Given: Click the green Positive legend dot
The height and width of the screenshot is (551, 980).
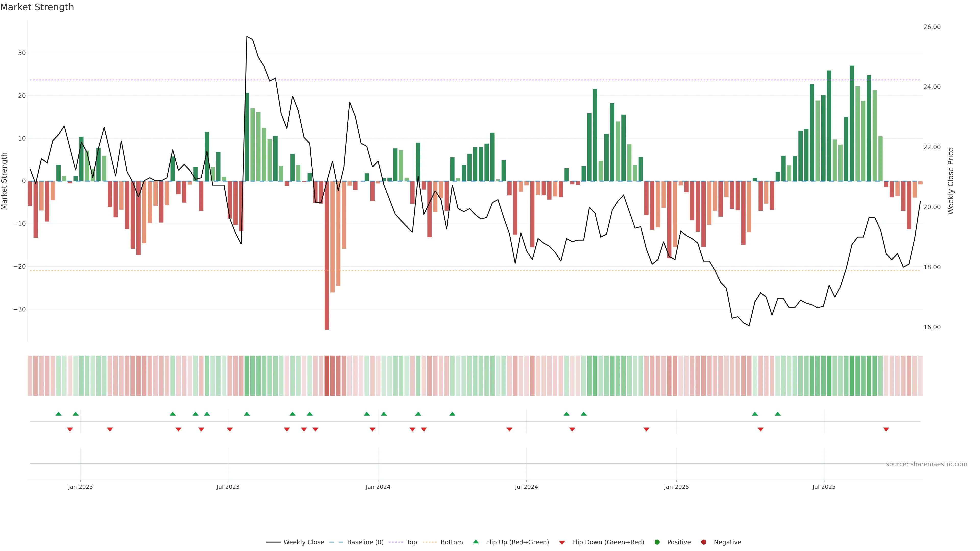Looking at the screenshot, I should tap(657, 542).
